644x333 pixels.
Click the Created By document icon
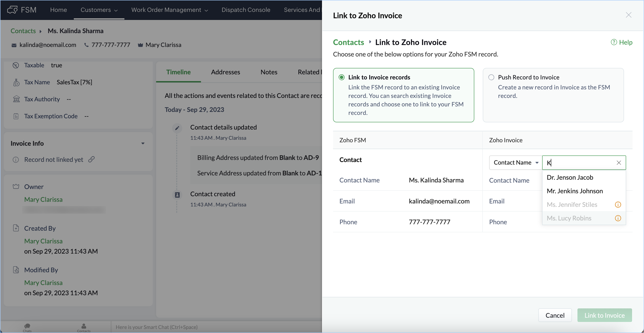coord(16,228)
